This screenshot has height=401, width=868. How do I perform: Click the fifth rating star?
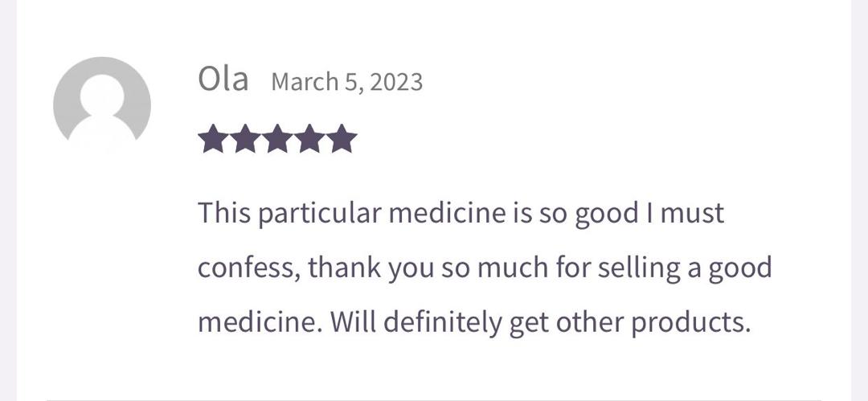[x=342, y=139]
